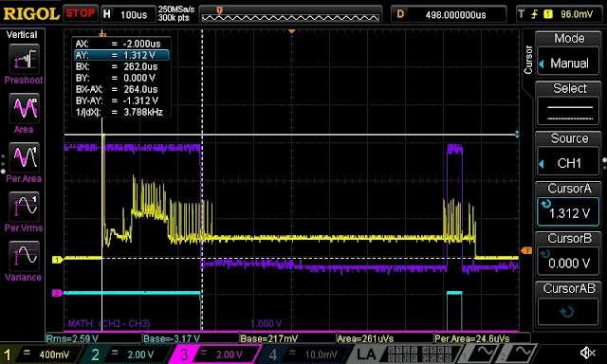
Task: Click the RIGOL logo
Action: click(x=31, y=14)
